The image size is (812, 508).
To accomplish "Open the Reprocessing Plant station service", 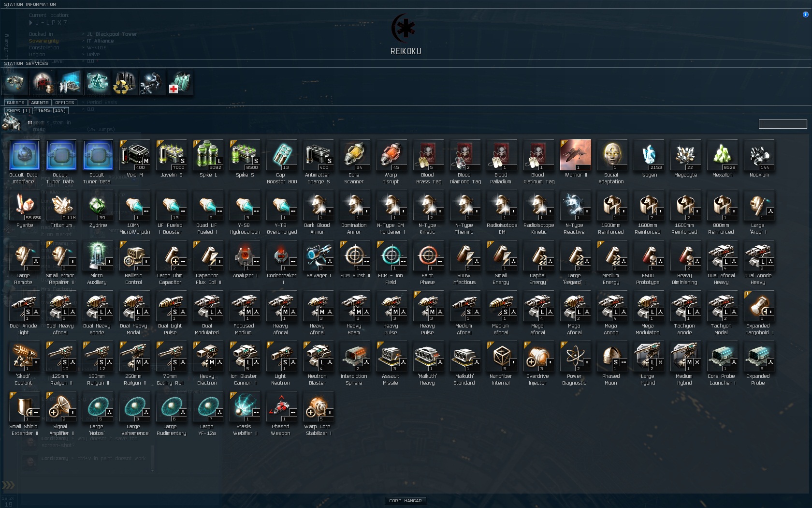I will [x=124, y=82].
